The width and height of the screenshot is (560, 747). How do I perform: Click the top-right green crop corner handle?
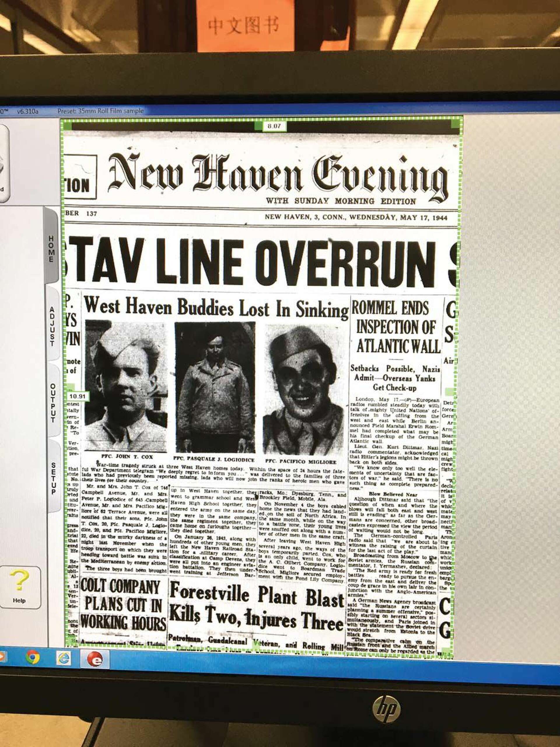[x=456, y=124]
